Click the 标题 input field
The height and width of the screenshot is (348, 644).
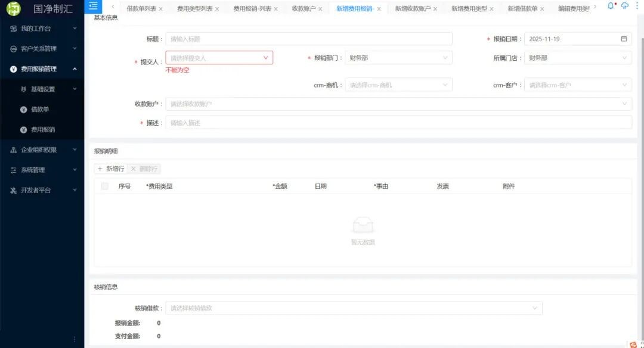pyautogui.click(x=308, y=39)
